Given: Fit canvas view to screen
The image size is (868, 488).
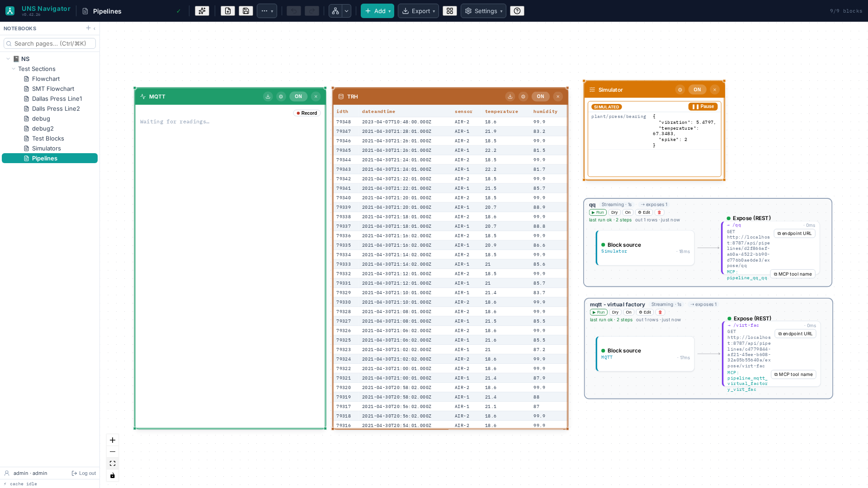Looking at the screenshot, I should point(113,464).
